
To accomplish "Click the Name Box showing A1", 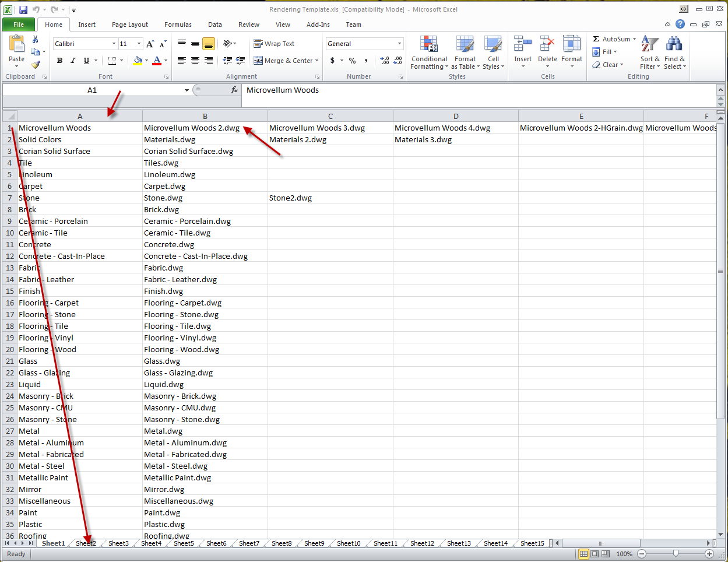I will click(x=92, y=90).
